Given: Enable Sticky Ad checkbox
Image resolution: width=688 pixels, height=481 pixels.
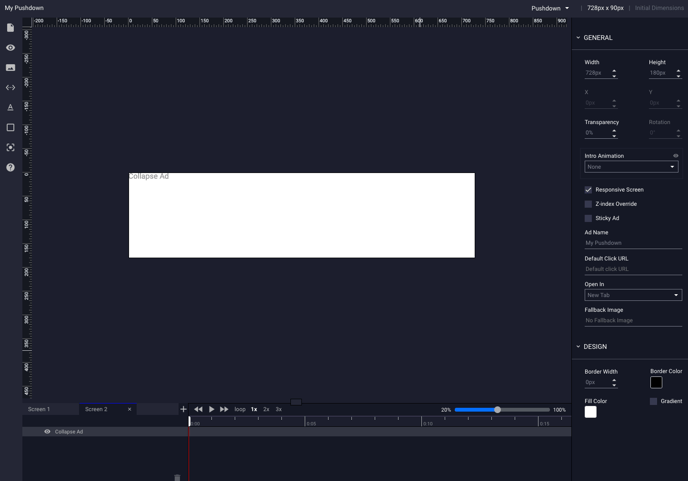Looking at the screenshot, I should [588, 218].
